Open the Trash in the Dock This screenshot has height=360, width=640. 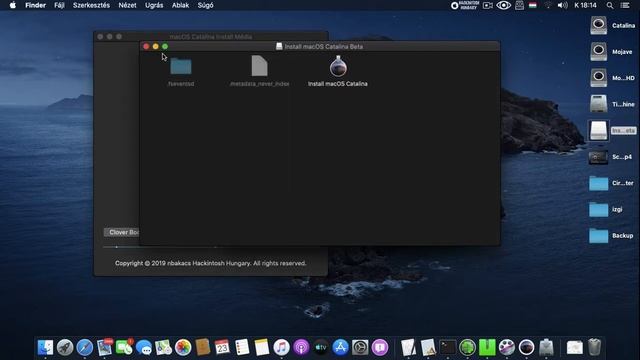595,347
